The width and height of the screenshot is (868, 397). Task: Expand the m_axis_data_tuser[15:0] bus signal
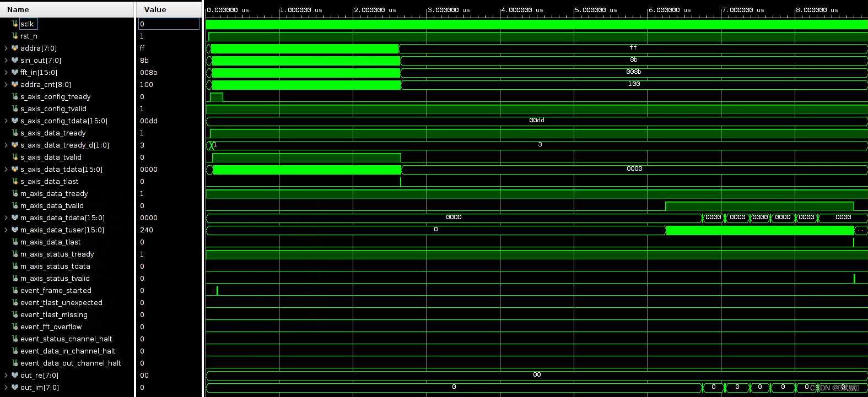point(6,230)
